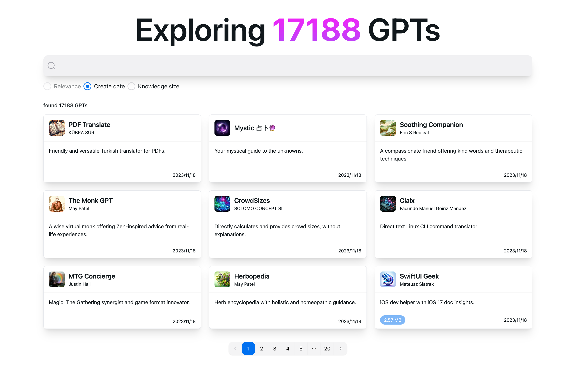The height and width of the screenshot is (368, 588).
Task: Focus the GPT search input field
Action: coord(292,66)
